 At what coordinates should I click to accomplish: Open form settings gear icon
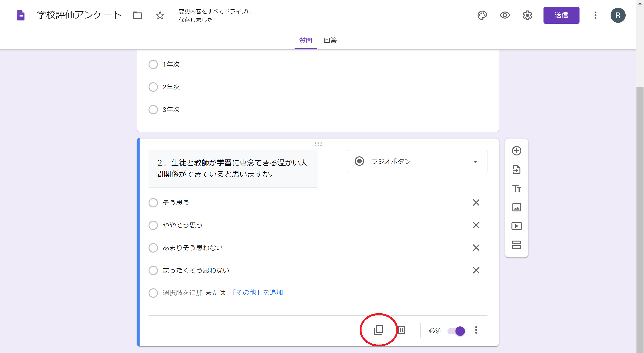527,15
